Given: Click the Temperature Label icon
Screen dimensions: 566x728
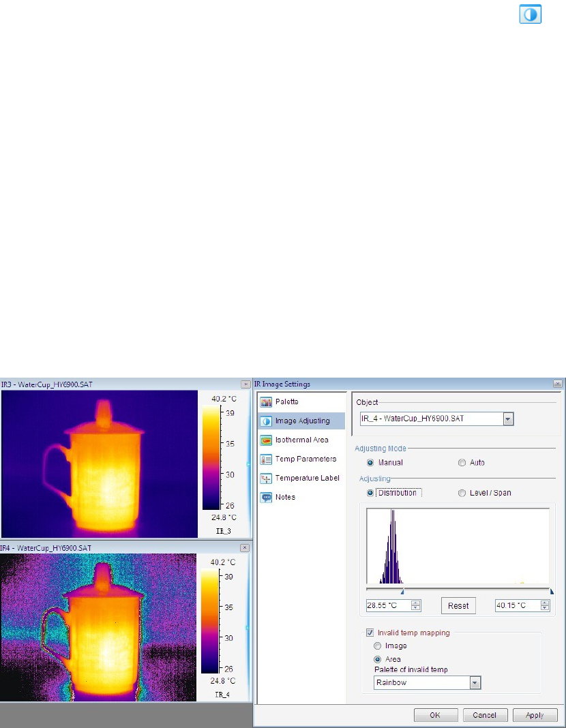Looking at the screenshot, I should click(x=266, y=479).
